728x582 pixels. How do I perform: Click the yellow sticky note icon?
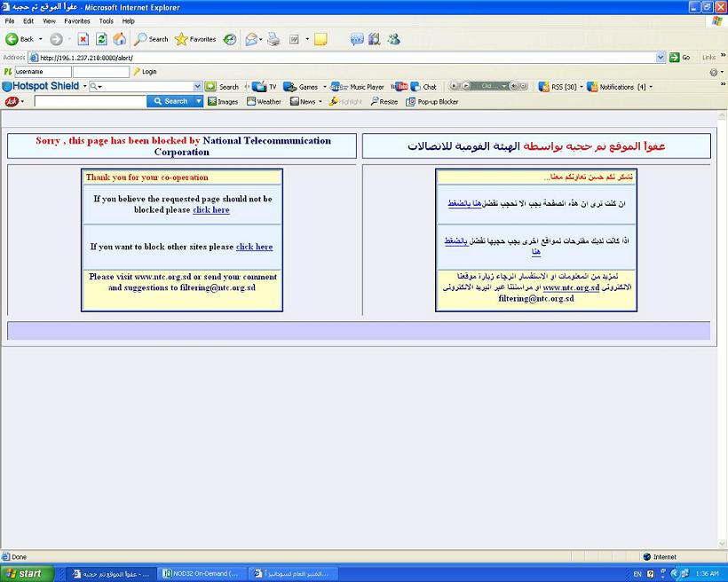tap(320, 39)
